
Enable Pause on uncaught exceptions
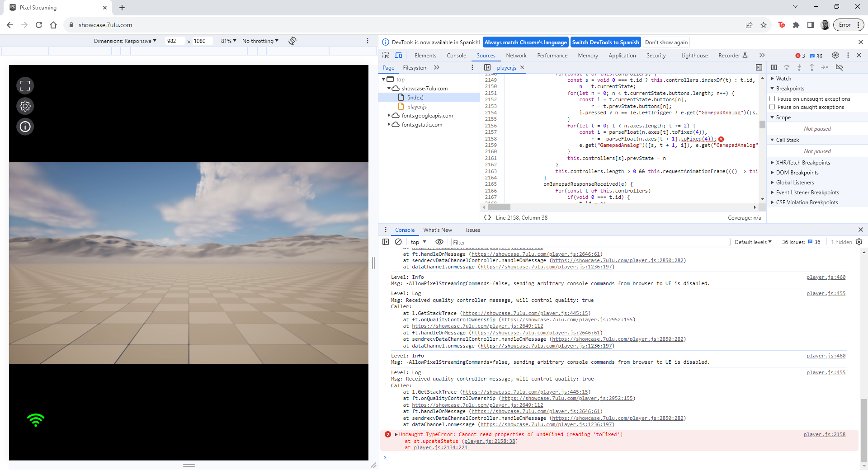pyautogui.click(x=773, y=99)
